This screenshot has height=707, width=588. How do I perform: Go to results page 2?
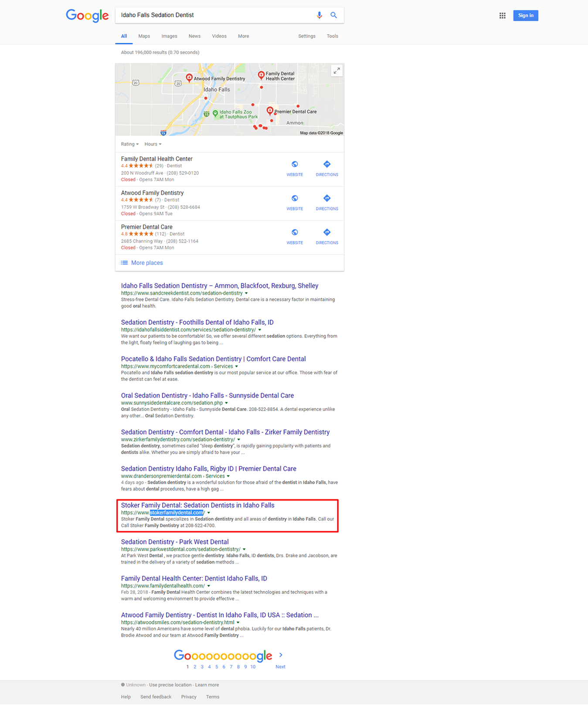coord(195,666)
